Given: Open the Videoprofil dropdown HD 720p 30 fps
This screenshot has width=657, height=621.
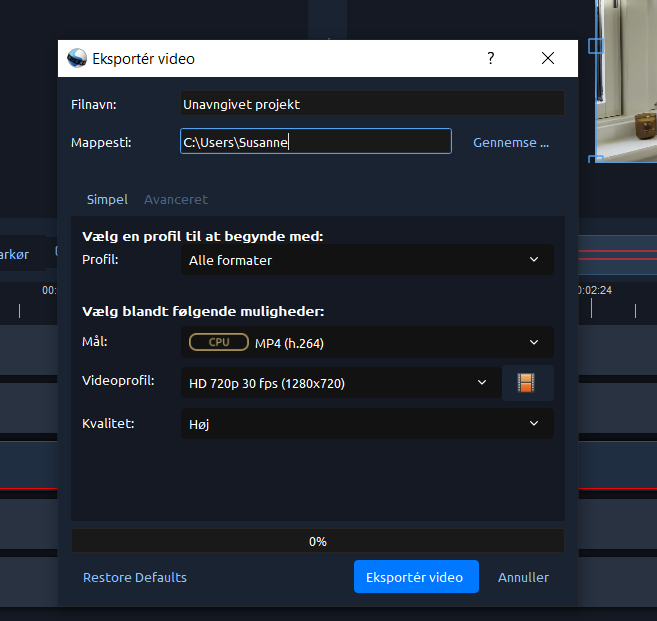Looking at the screenshot, I should click(x=340, y=383).
